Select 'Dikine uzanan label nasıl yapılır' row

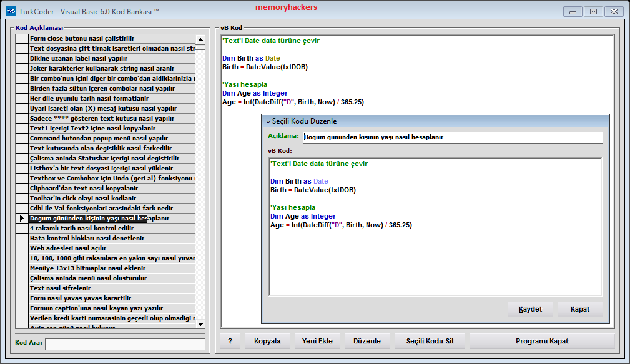[112, 59]
